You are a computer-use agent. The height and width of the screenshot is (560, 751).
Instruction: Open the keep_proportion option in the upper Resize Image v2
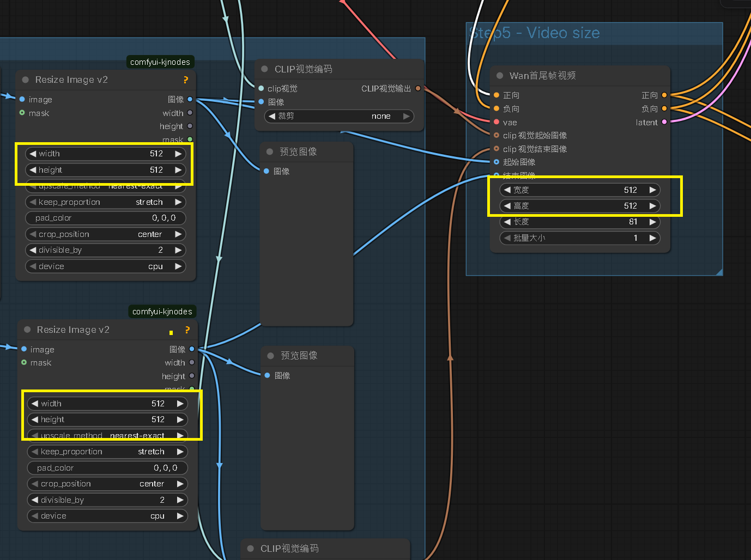(106, 202)
